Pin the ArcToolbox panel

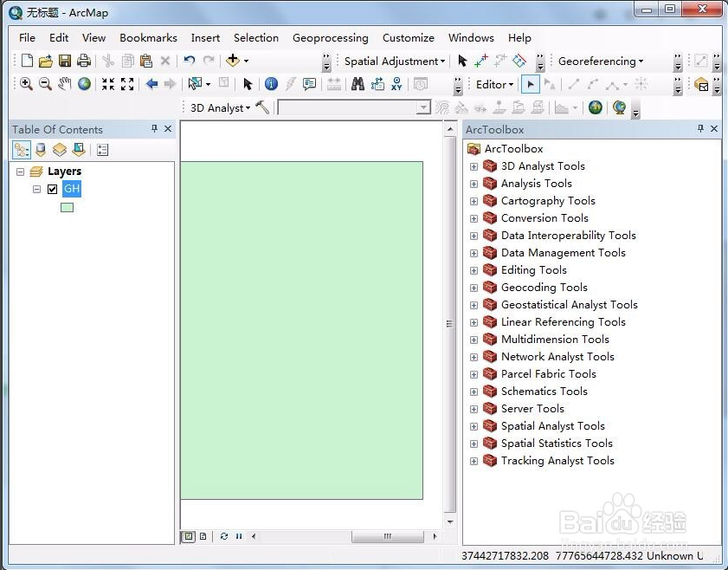click(x=700, y=129)
